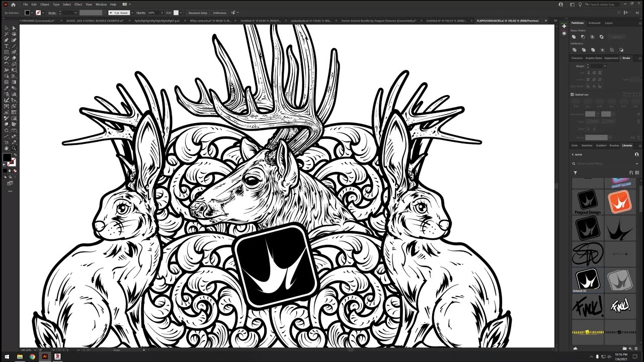Click the Expand button in Pathfinder panel

616,37
